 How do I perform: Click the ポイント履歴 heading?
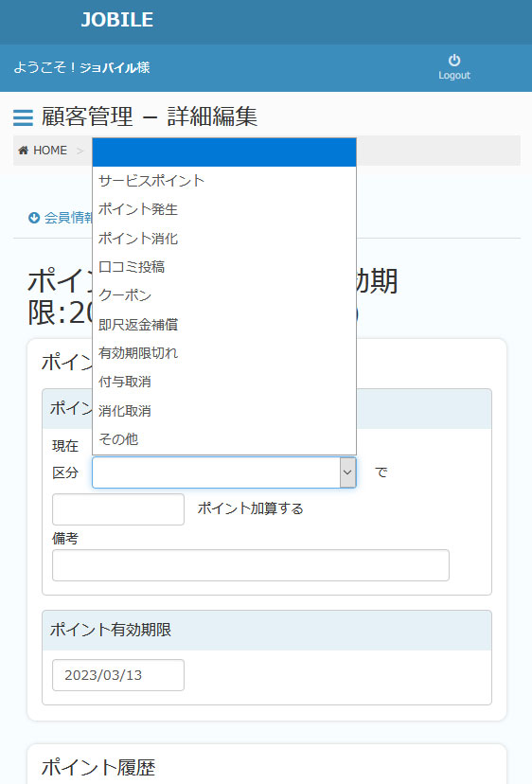(x=98, y=767)
